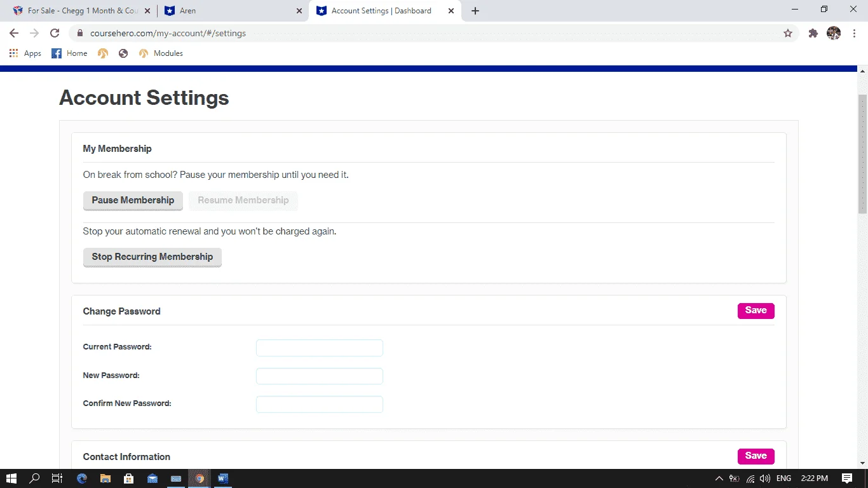
Task: Click the Change Password section title
Action: click(x=122, y=311)
